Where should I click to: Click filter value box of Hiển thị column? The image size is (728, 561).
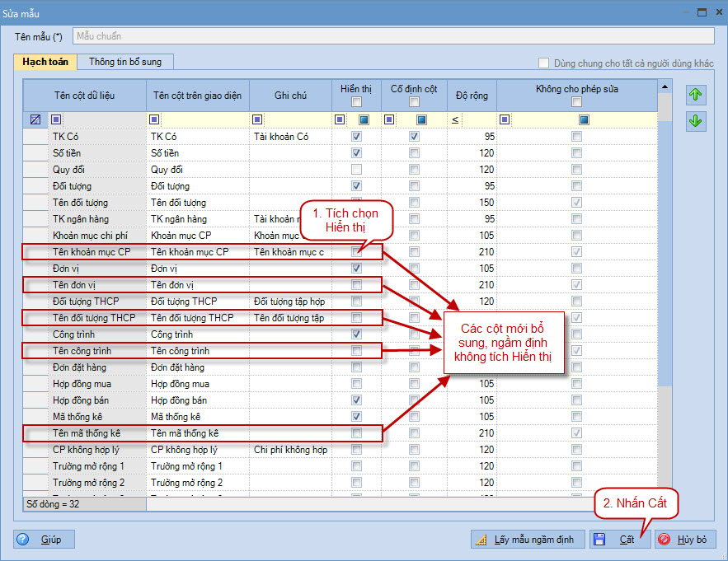pos(364,119)
